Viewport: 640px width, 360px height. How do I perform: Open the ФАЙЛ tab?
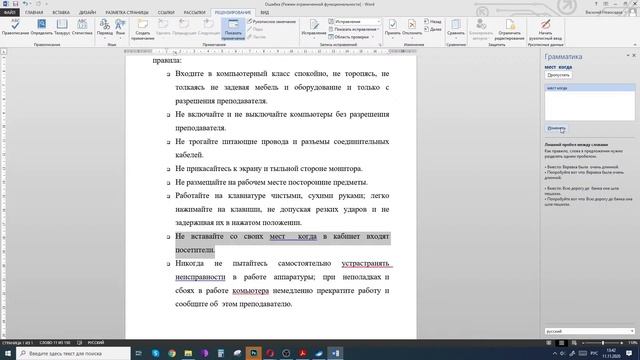pos(9,13)
